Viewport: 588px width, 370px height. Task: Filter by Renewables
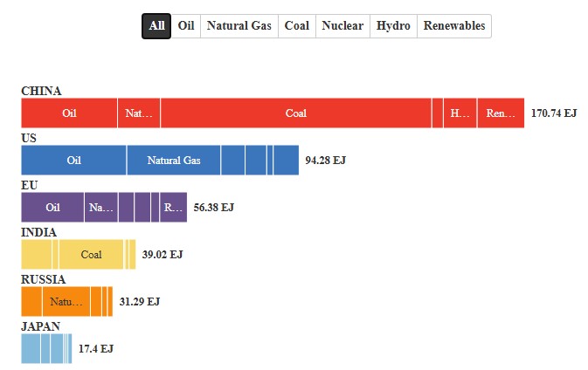tap(453, 26)
